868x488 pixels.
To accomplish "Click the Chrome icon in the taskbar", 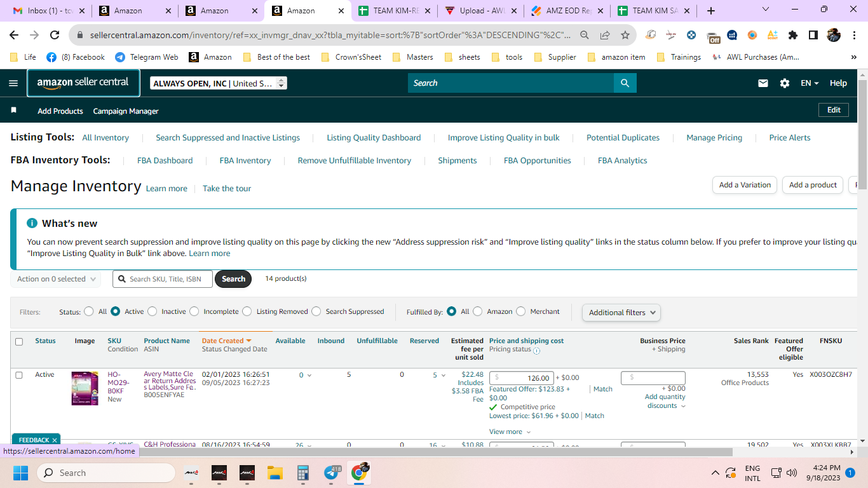I will 360,473.
